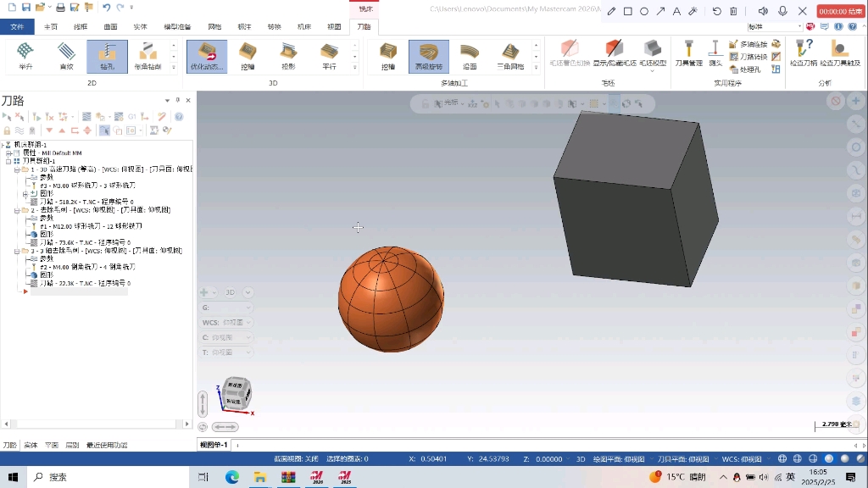
Task: Click the Windows 搜索 search box
Action: pyautogui.click(x=108, y=477)
